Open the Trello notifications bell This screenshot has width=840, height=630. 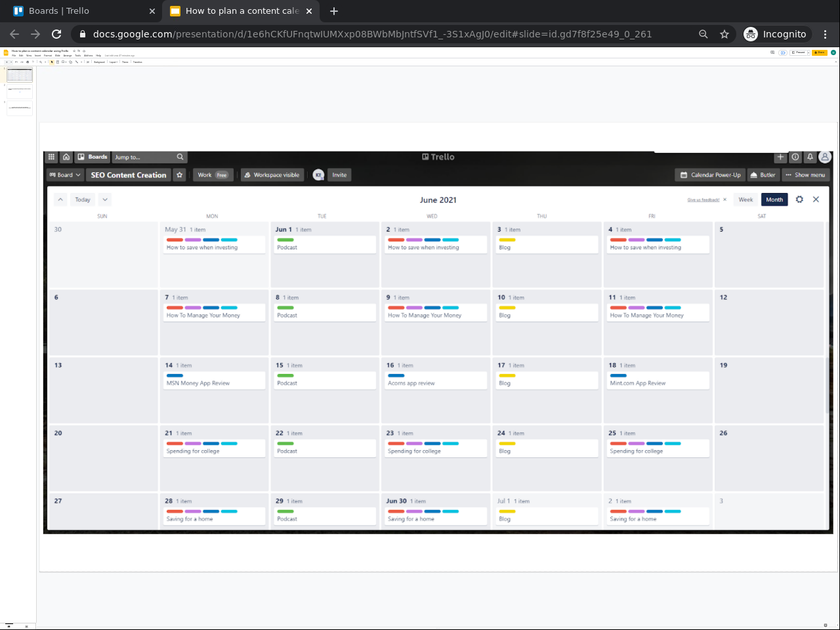[810, 157]
